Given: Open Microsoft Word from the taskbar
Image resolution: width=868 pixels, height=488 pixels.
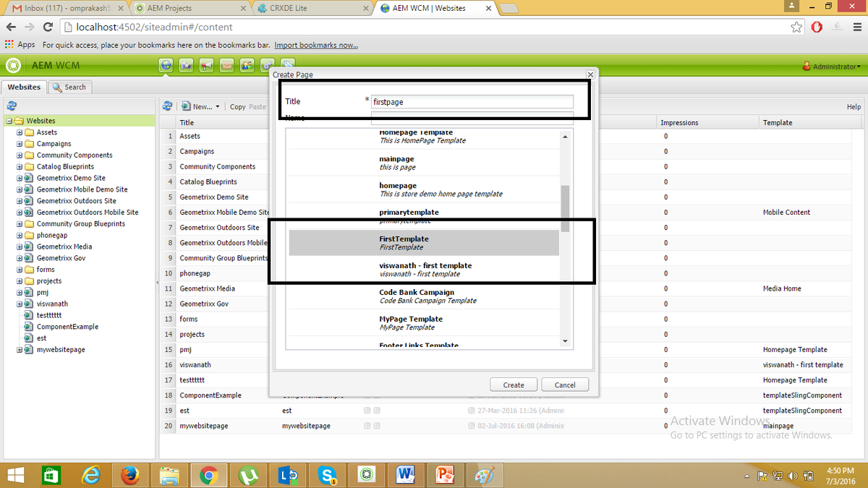Looking at the screenshot, I should tap(405, 475).
